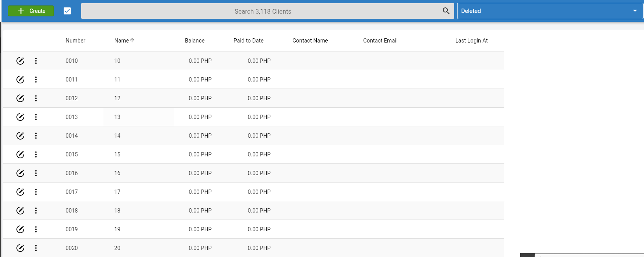Sort by the Balance column header
This screenshot has height=257, width=644.
(x=194, y=41)
